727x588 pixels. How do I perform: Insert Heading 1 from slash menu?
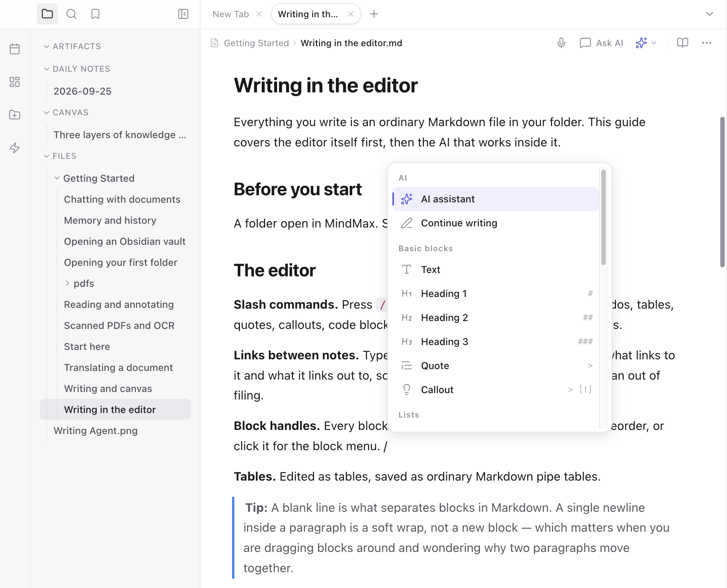click(x=496, y=294)
